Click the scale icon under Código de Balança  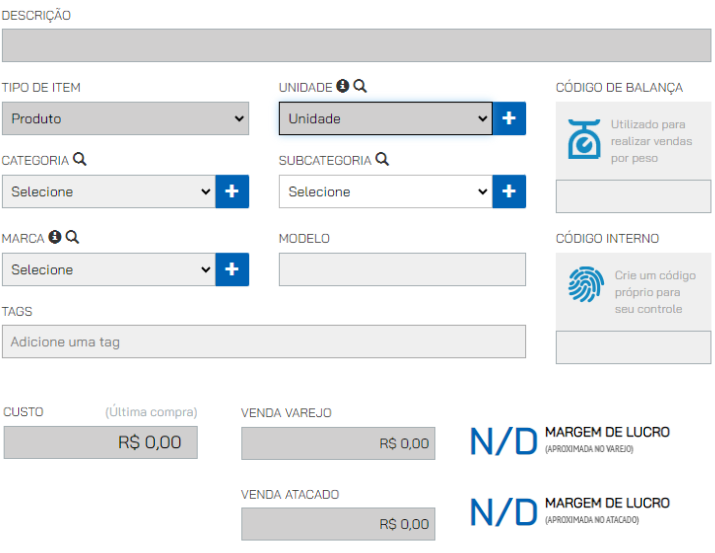tap(584, 139)
